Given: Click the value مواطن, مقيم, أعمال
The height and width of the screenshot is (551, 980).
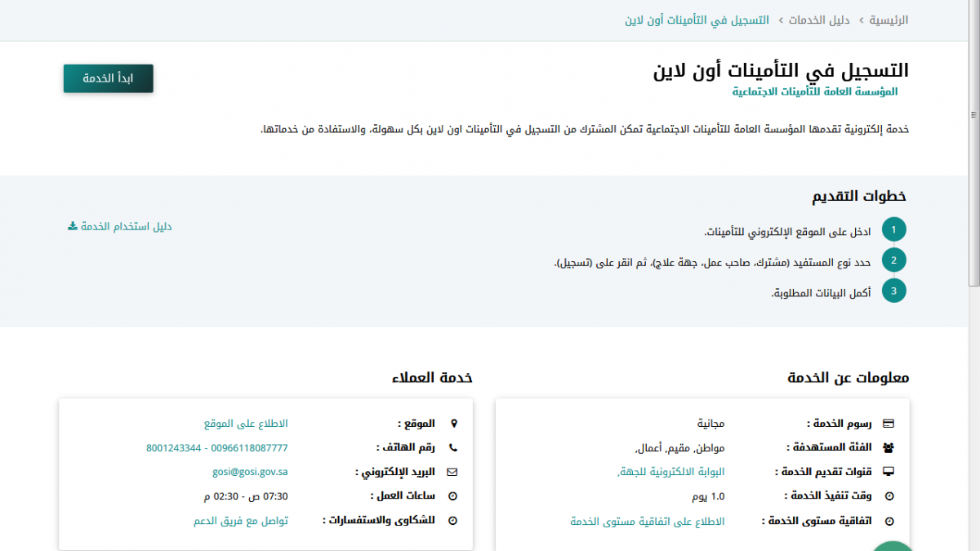Looking at the screenshot, I should pyautogui.click(x=679, y=448).
